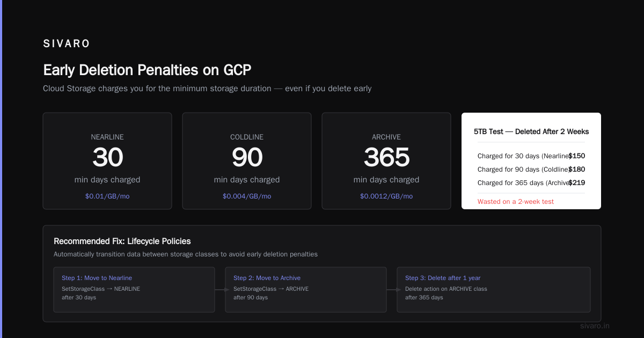Click 'Step 2: Move to Archive'

pos(267,278)
